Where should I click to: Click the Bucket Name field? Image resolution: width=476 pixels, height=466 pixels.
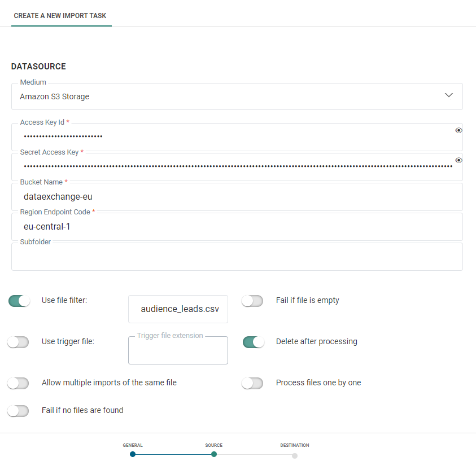(x=237, y=197)
